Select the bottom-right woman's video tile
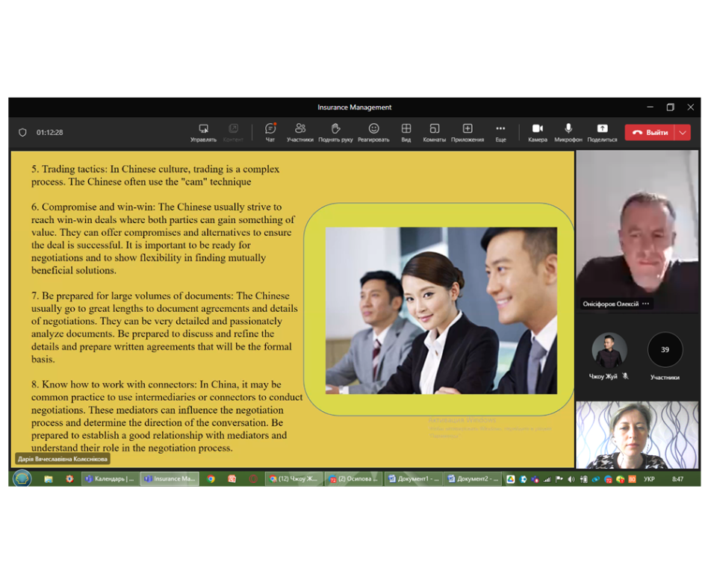This screenshot has height=588, width=702. tap(636, 435)
